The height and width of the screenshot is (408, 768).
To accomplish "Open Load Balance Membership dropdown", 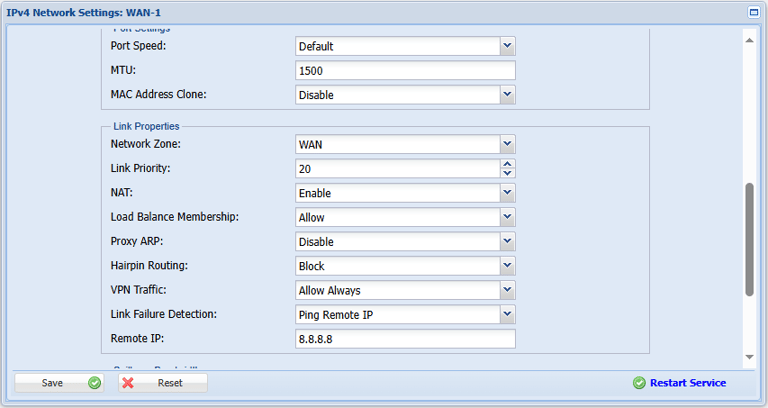I will point(507,217).
